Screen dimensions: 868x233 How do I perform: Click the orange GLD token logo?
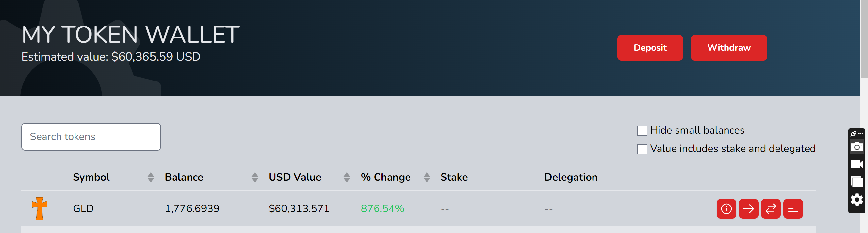point(40,208)
